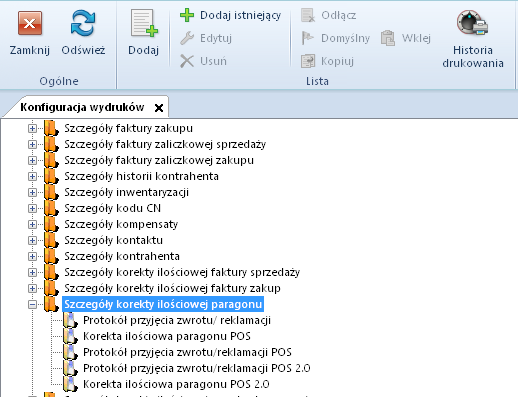
Task: Close the Konfiguracja wydruków tab
Action: 159,108
